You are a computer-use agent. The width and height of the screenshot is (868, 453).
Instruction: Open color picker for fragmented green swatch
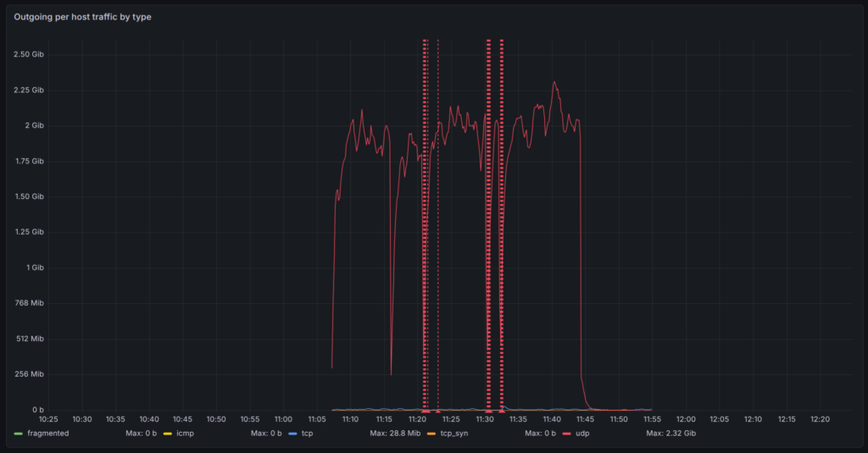click(x=19, y=434)
